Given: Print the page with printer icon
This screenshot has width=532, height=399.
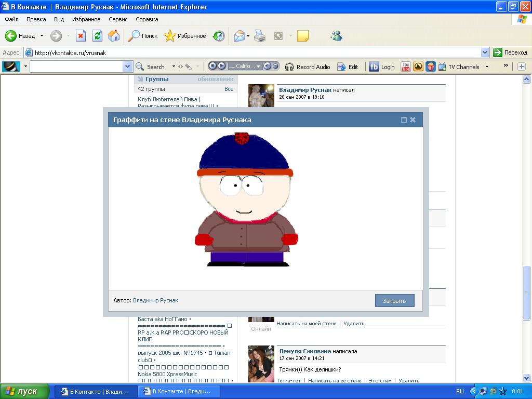Looking at the screenshot, I should tap(260, 36).
